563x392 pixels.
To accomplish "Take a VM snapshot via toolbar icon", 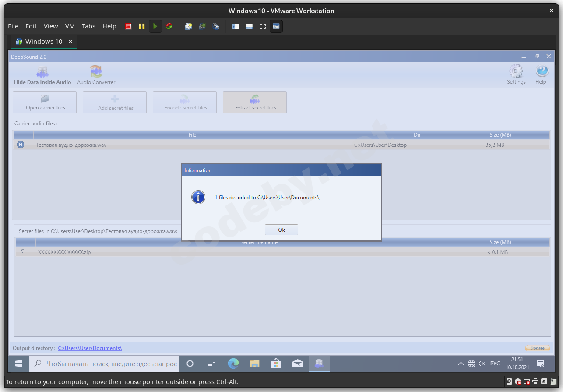I will point(189,26).
